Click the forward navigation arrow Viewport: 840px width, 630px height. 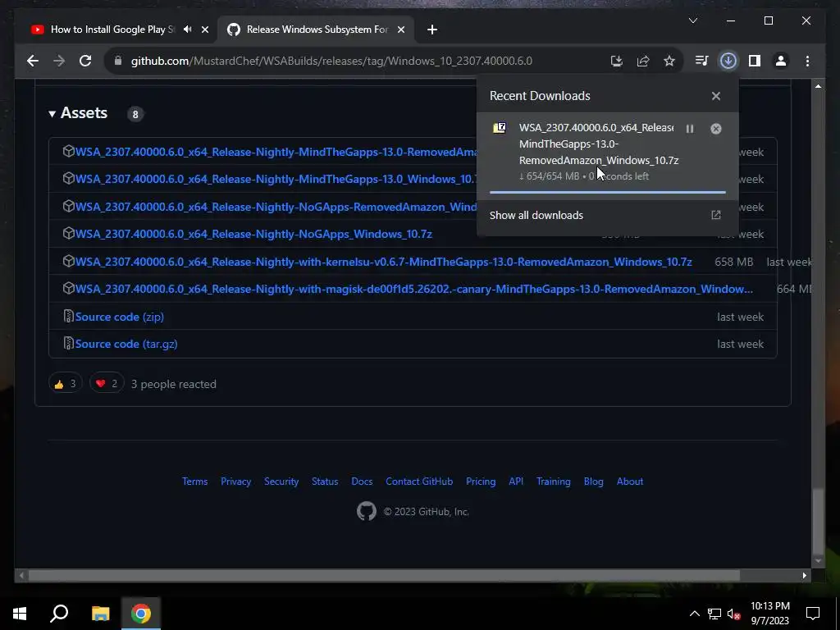pyautogui.click(x=59, y=61)
